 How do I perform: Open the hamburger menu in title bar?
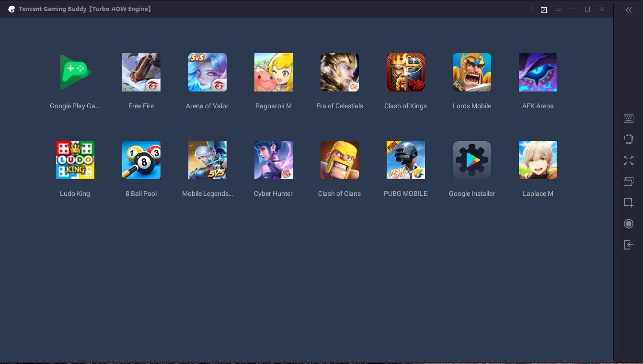click(x=559, y=9)
